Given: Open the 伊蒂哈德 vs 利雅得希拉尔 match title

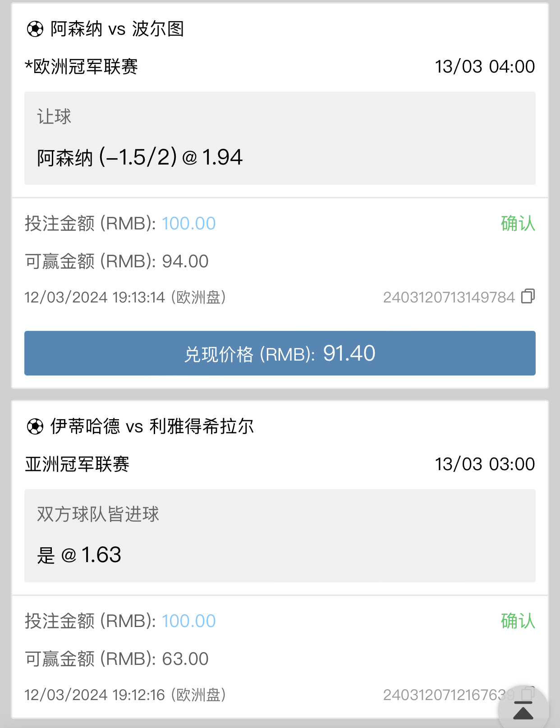Looking at the screenshot, I should [152, 426].
